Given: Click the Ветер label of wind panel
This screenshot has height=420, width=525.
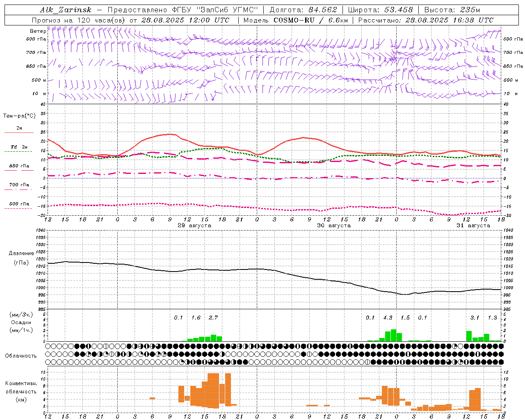Looking at the screenshot, I should [38, 31].
